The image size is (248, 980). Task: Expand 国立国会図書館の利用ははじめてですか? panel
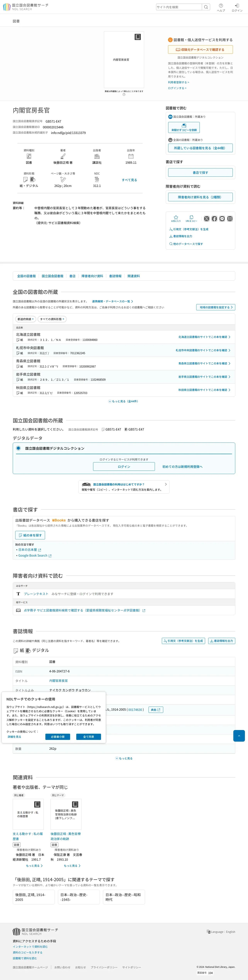(x=124, y=487)
